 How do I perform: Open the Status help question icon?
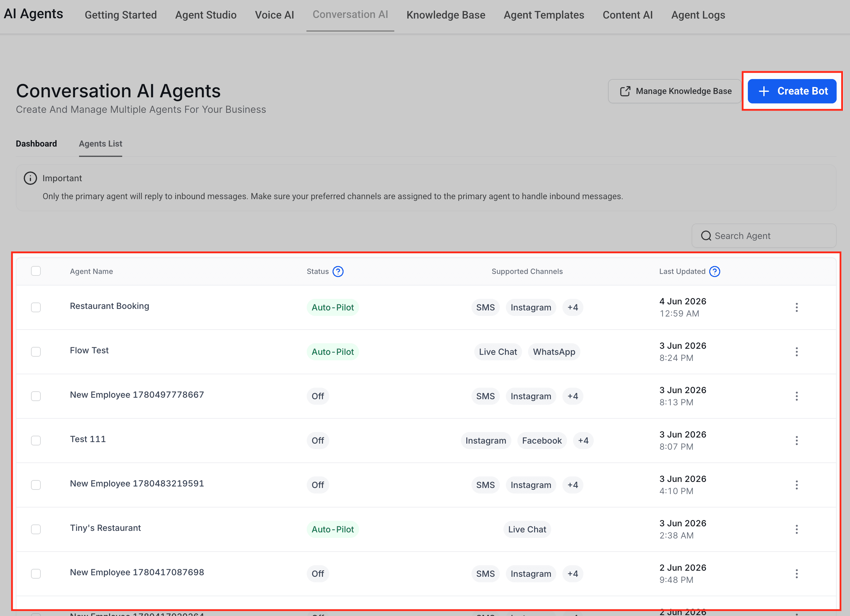[x=338, y=272]
